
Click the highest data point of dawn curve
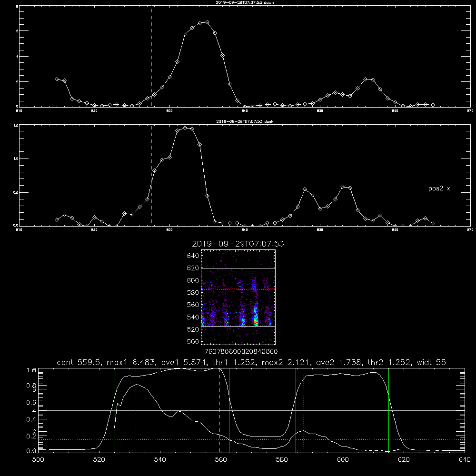tap(208, 22)
